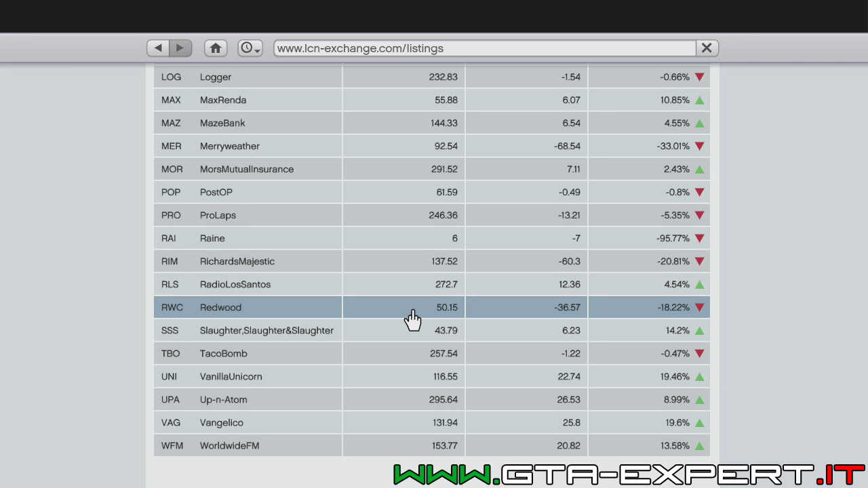Click the WFM ticker symbol
The image size is (868, 488).
click(172, 446)
